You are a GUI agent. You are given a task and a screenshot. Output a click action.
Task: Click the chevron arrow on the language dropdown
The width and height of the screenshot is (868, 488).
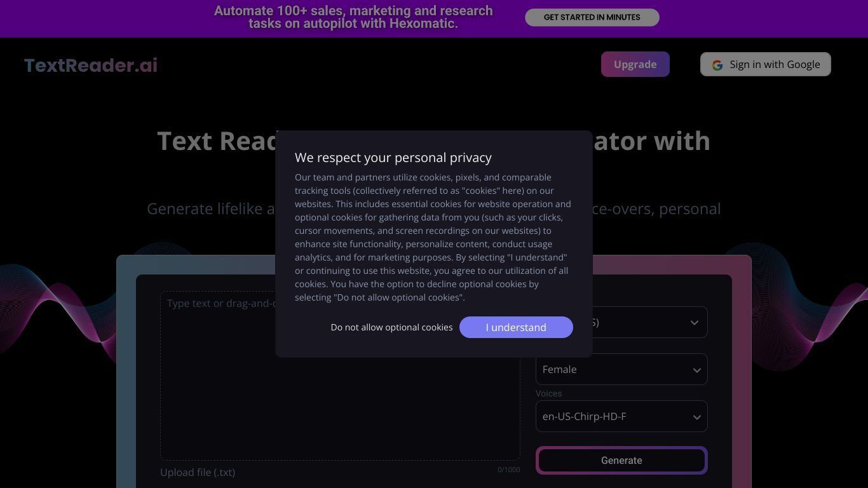coord(695,323)
